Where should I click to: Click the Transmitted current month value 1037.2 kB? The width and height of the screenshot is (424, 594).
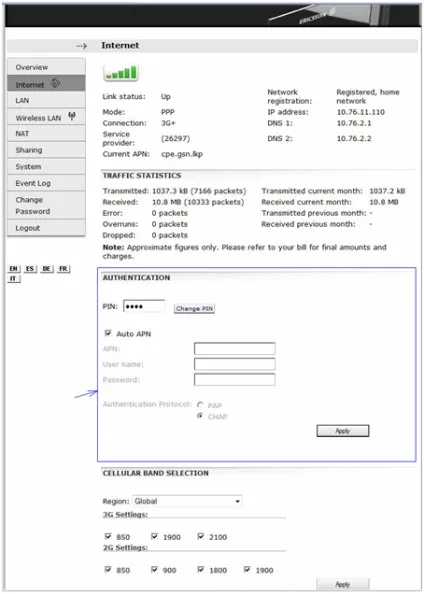pos(387,191)
